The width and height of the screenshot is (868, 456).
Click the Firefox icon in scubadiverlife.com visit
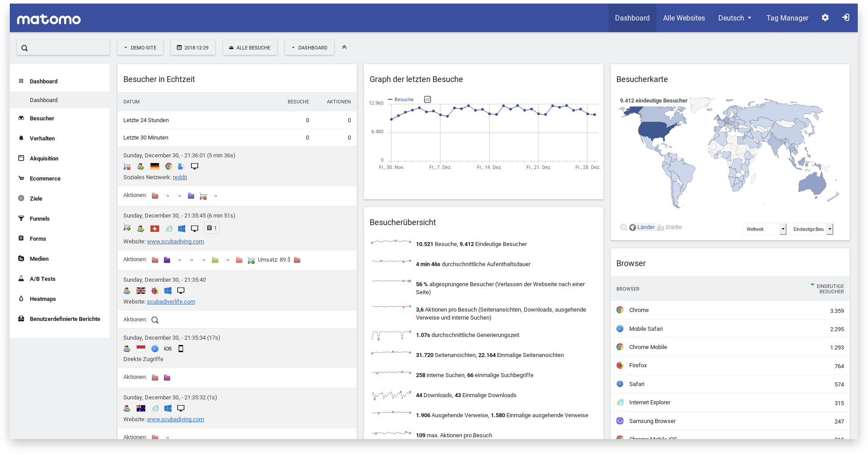pos(155,291)
